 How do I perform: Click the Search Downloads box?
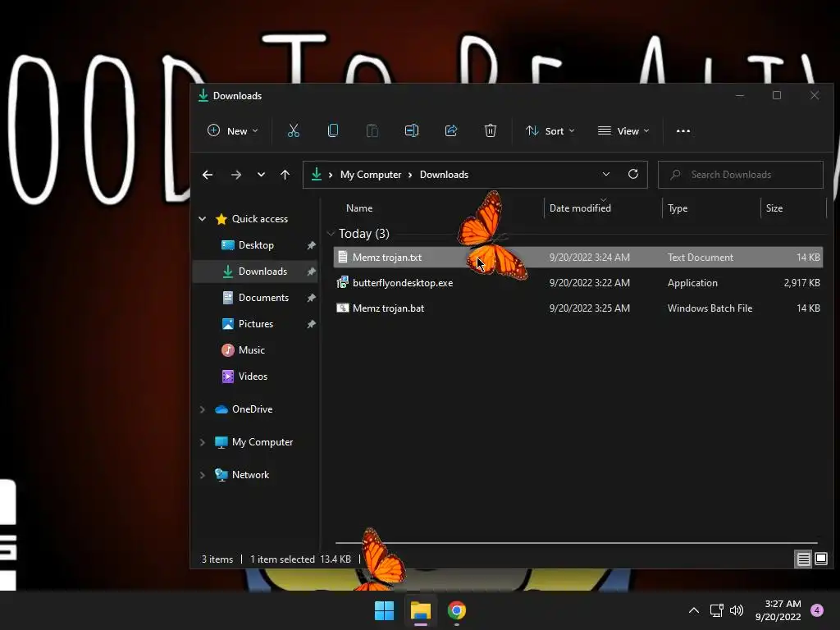pos(741,175)
